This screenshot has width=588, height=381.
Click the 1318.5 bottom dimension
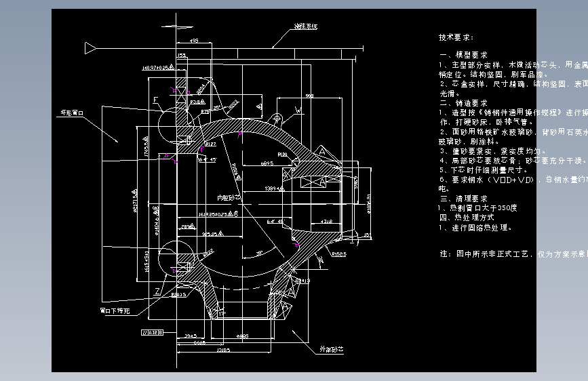click(x=224, y=350)
